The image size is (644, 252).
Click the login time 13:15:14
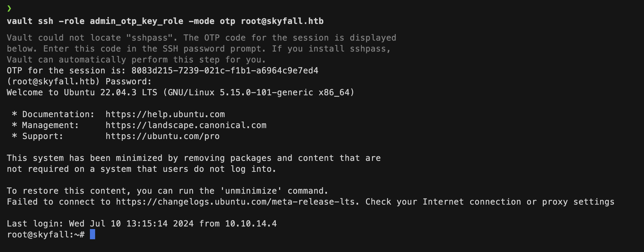[147, 224]
